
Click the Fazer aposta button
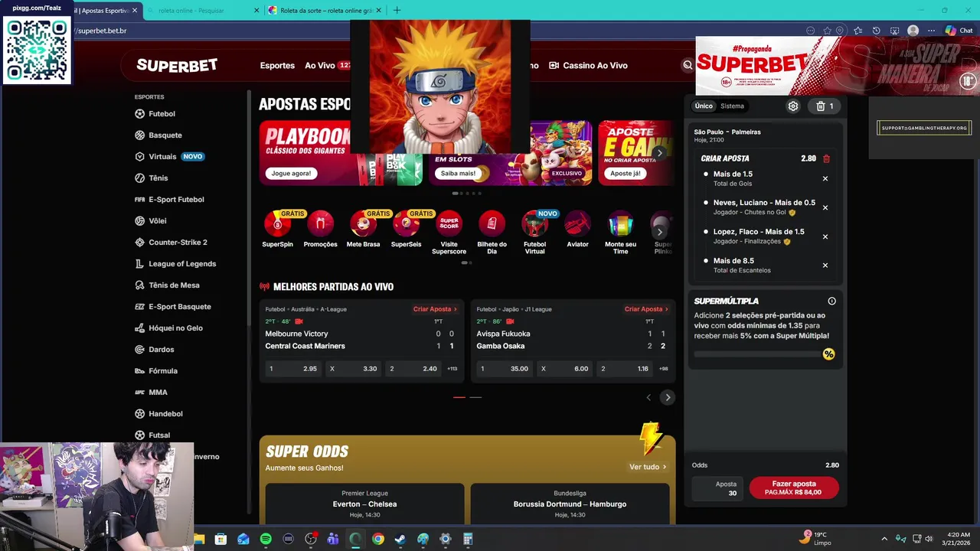coord(794,487)
